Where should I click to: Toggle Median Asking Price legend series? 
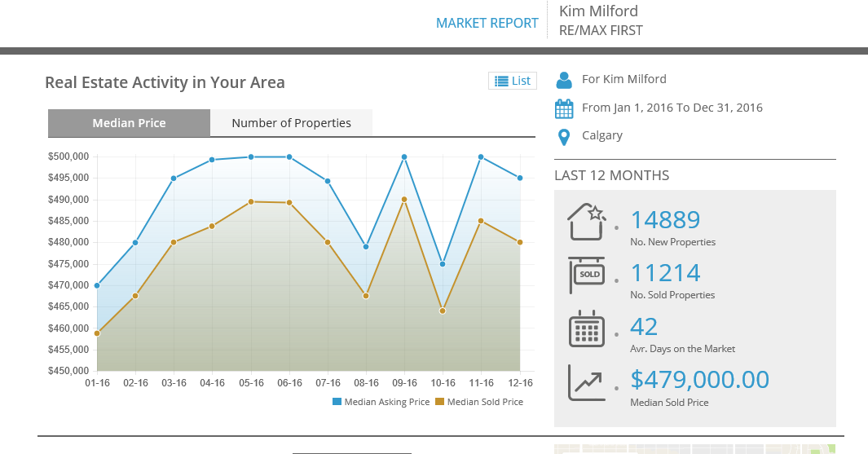pyautogui.click(x=386, y=402)
